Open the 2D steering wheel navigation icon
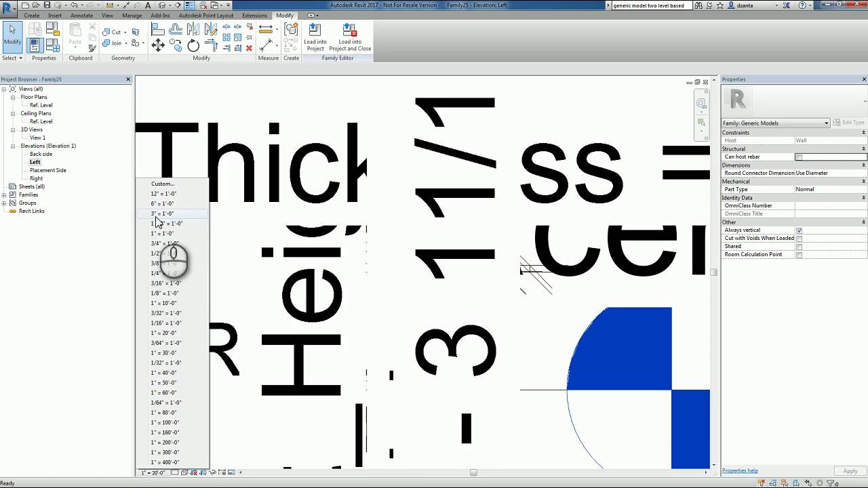The height and width of the screenshot is (488, 868). [702, 104]
